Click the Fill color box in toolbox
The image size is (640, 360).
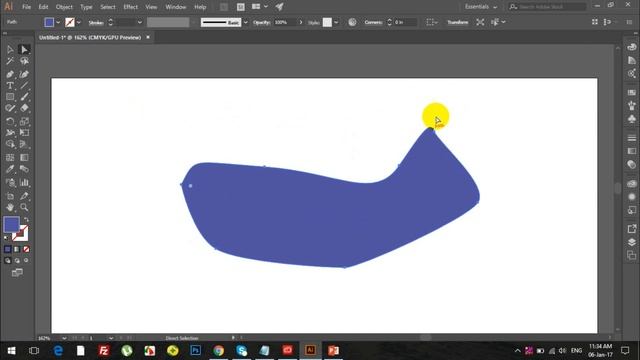(11, 224)
